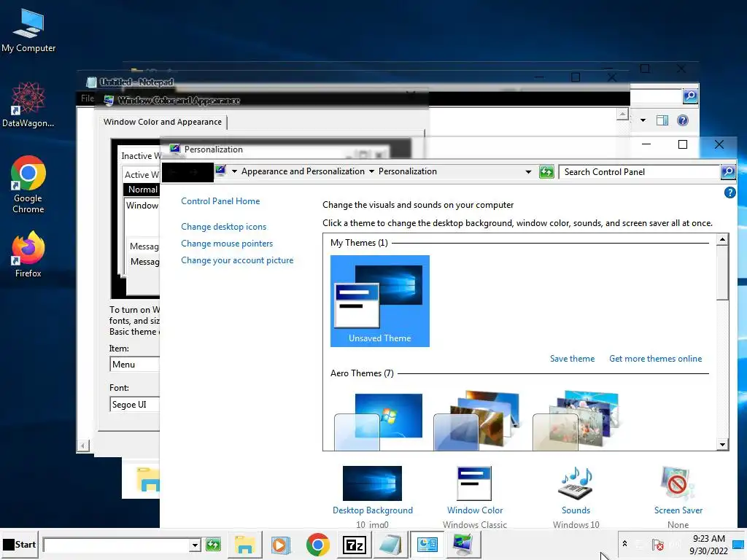Click Notepad's horizontal scroll left arrow

point(83,446)
